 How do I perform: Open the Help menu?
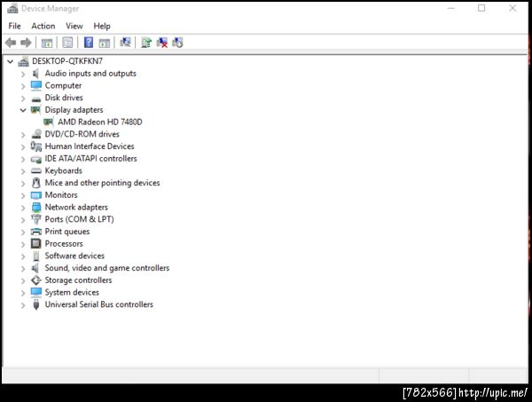[102, 26]
